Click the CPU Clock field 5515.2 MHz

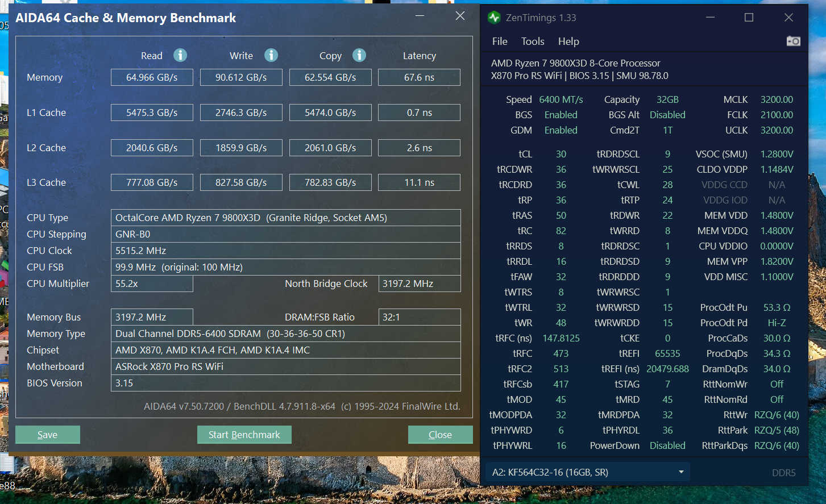coord(286,251)
